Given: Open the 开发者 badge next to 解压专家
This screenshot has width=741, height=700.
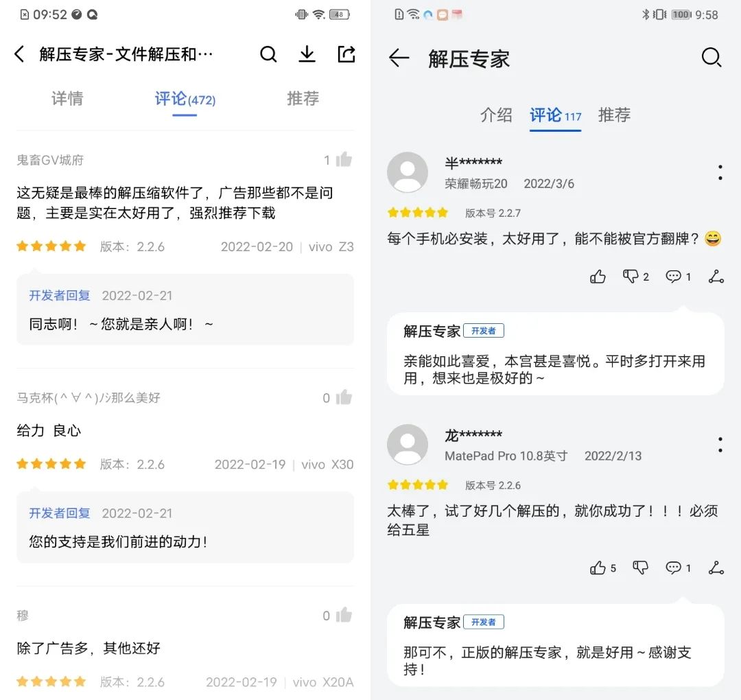Looking at the screenshot, I should (484, 330).
